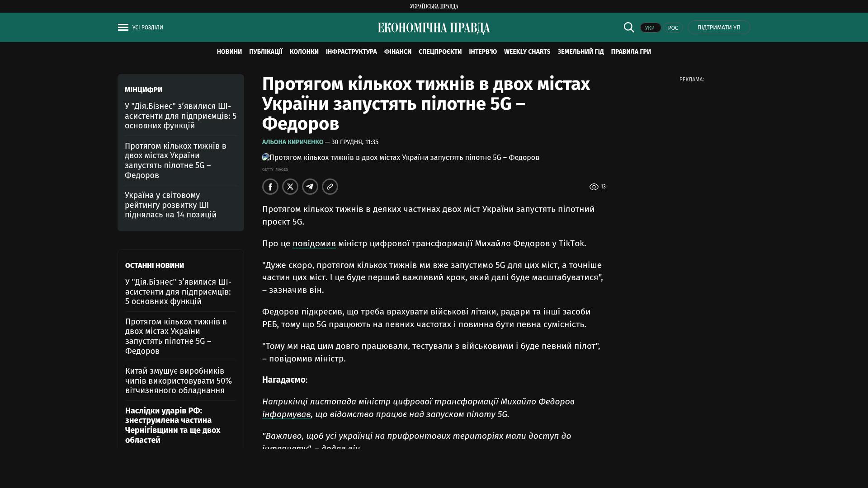Copy article link icon
This screenshot has height=488, width=868.
[330, 187]
